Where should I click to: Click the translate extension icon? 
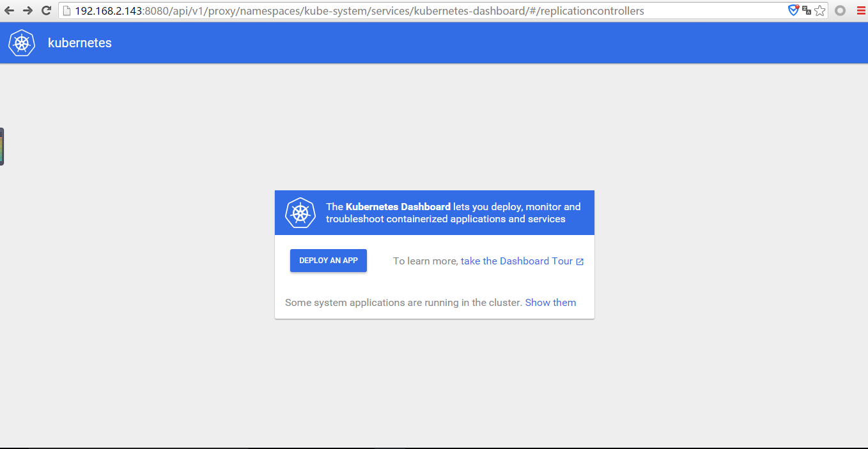[x=807, y=10]
